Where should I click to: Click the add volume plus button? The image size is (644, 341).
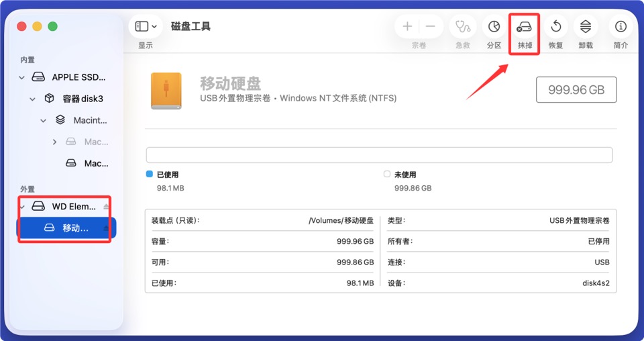pos(407,27)
